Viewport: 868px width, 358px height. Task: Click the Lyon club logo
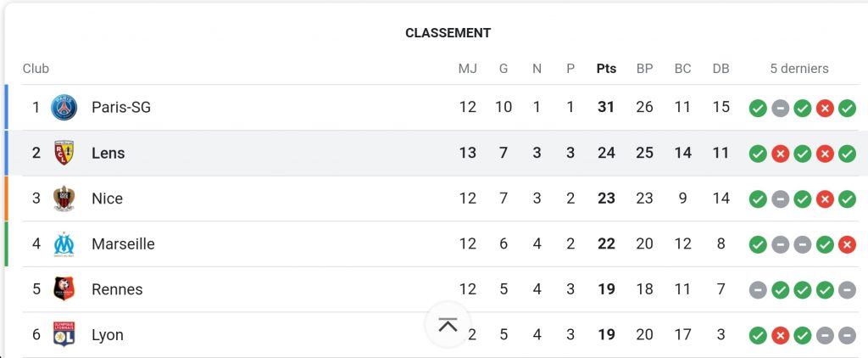point(64,335)
